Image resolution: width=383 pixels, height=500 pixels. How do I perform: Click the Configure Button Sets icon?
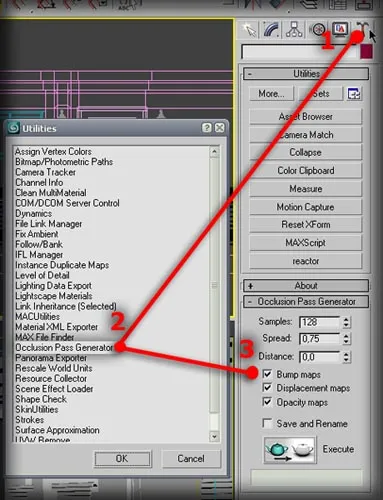click(x=354, y=94)
